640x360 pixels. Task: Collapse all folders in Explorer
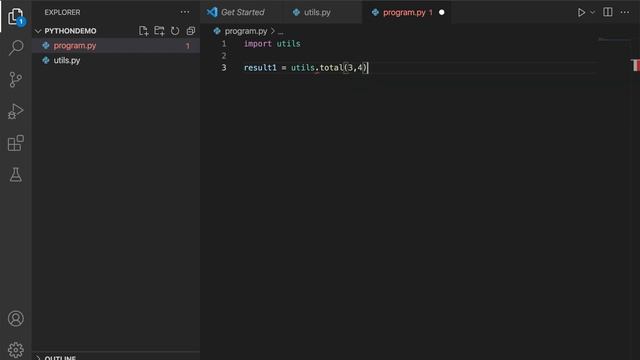(x=191, y=31)
